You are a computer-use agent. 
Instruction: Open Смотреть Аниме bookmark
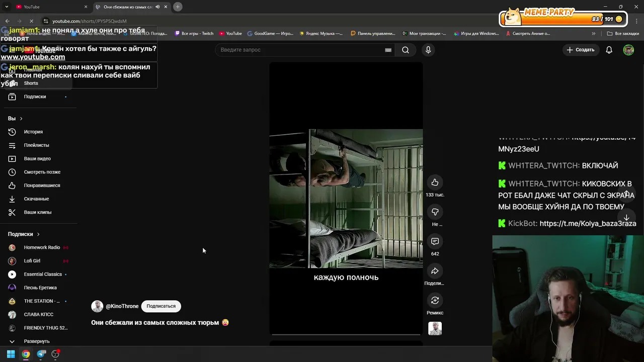coord(528,34)
